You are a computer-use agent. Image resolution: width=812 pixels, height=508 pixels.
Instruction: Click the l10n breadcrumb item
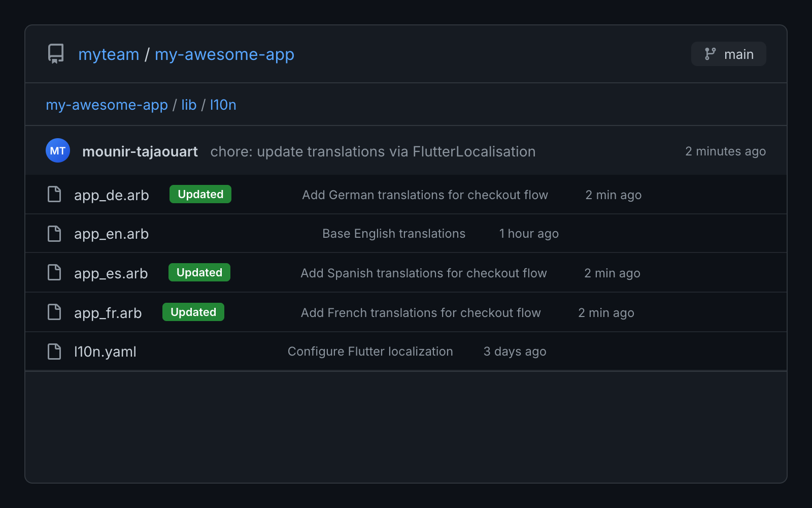(223, 105)
